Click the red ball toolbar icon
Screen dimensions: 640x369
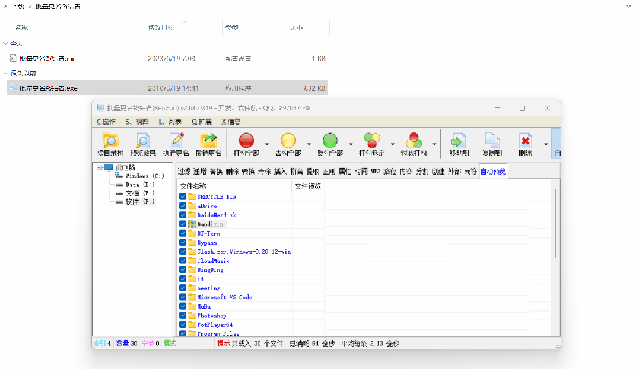tap(246, 140)
